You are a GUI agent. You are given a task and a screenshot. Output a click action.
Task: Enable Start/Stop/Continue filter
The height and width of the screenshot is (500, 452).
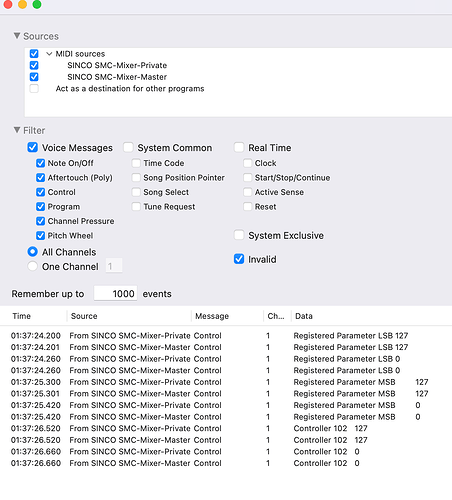[x=247, y=178]
